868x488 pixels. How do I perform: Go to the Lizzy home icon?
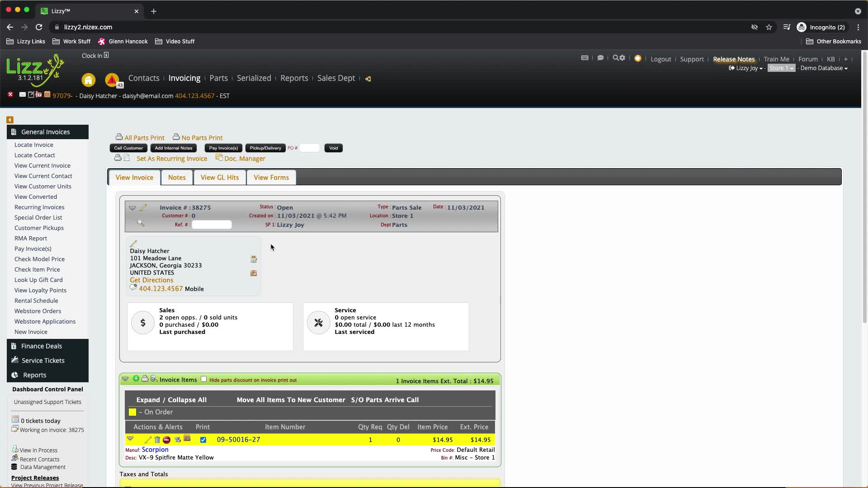coord(89,80)
